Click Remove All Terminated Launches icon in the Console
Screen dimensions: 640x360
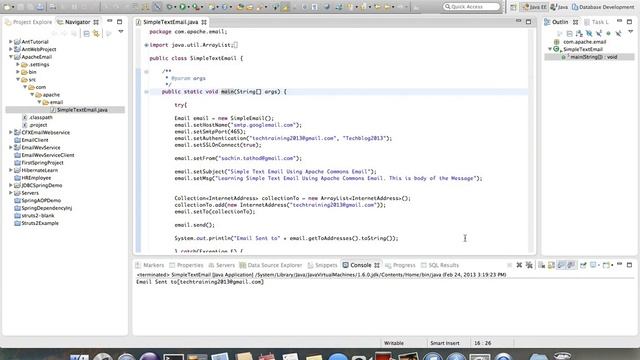point(529,265)
